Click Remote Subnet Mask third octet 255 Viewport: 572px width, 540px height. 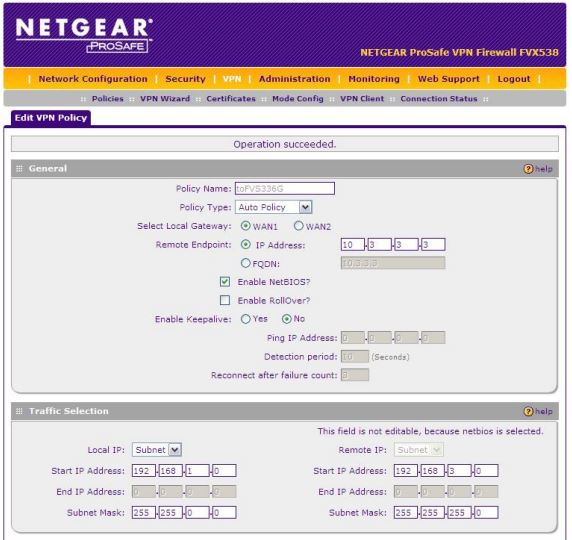(460, 513)
